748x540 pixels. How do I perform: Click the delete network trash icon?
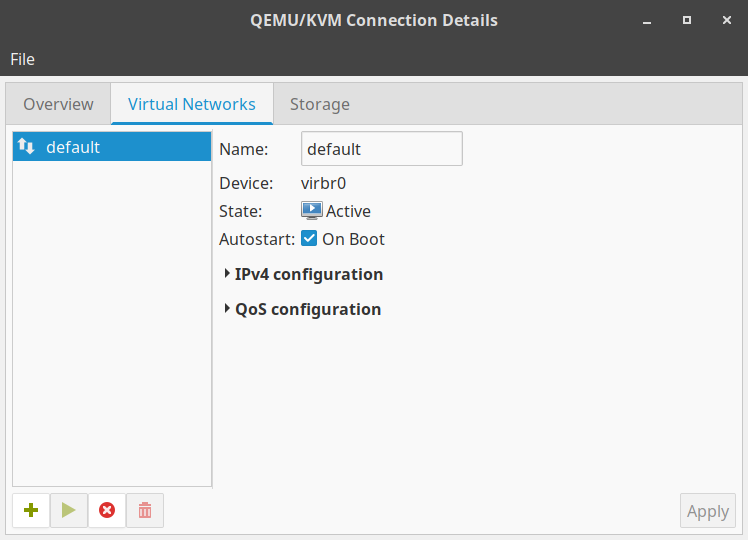click(x=145, y=510)
